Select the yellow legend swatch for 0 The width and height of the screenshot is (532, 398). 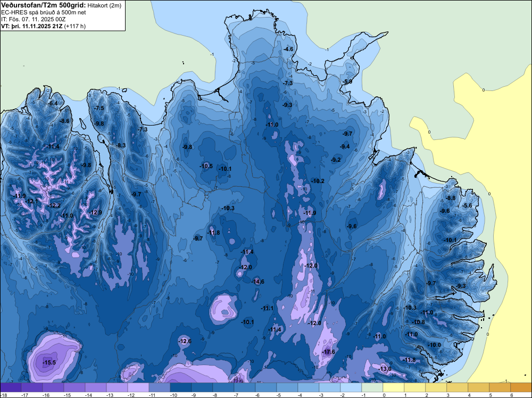pos(394,387)
